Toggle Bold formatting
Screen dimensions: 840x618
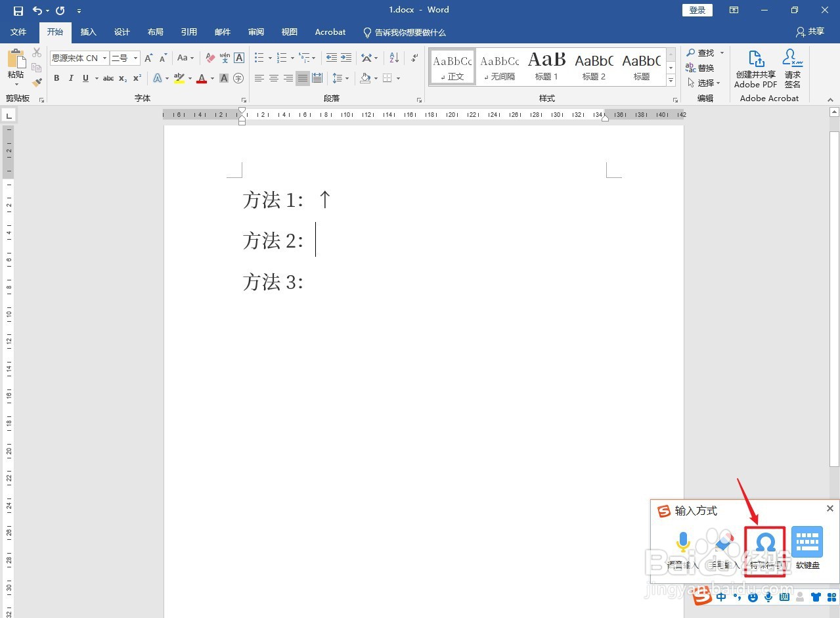[x=56, y=78]
